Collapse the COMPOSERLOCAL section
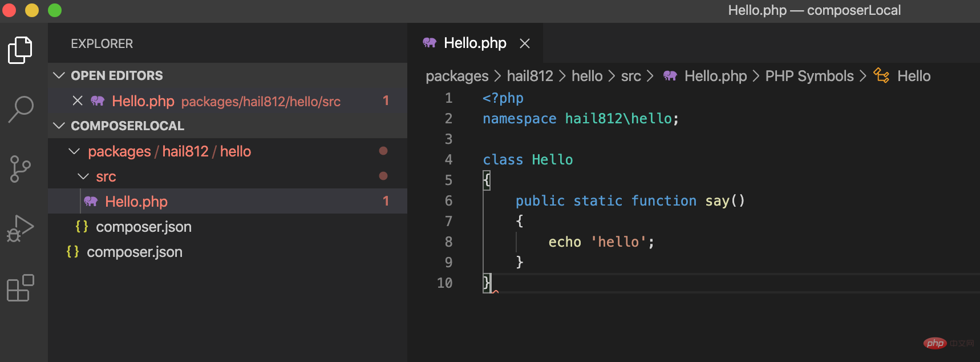Screen dimensions: 980x362 [x=59, y=126]
